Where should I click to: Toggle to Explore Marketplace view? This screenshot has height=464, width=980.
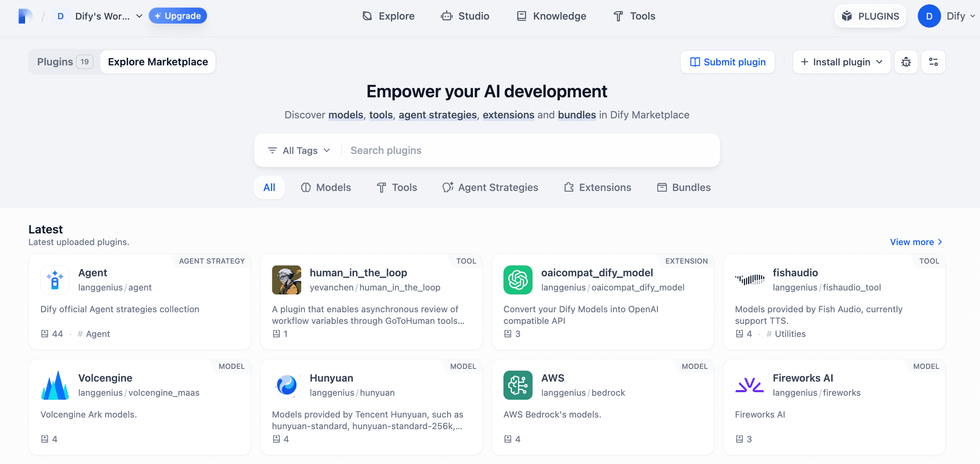157,62
